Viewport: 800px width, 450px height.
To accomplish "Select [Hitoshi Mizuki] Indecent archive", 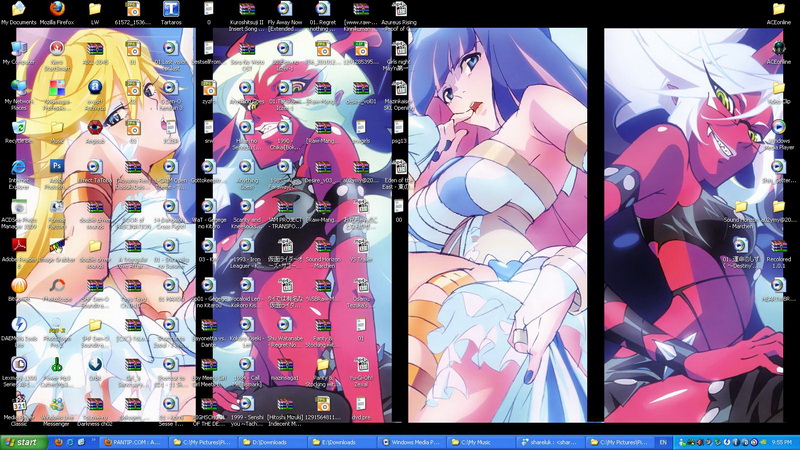I will tap(285, 412).
